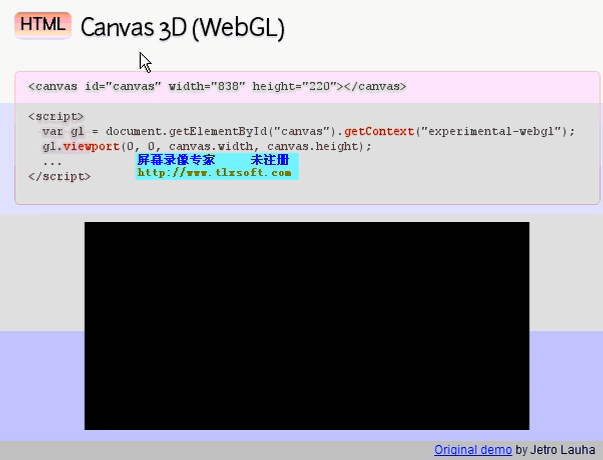Viewport: 603px width, 460px height.
Task: Click the black WebGL canvas demo area
Action: (x=307, y=326)
